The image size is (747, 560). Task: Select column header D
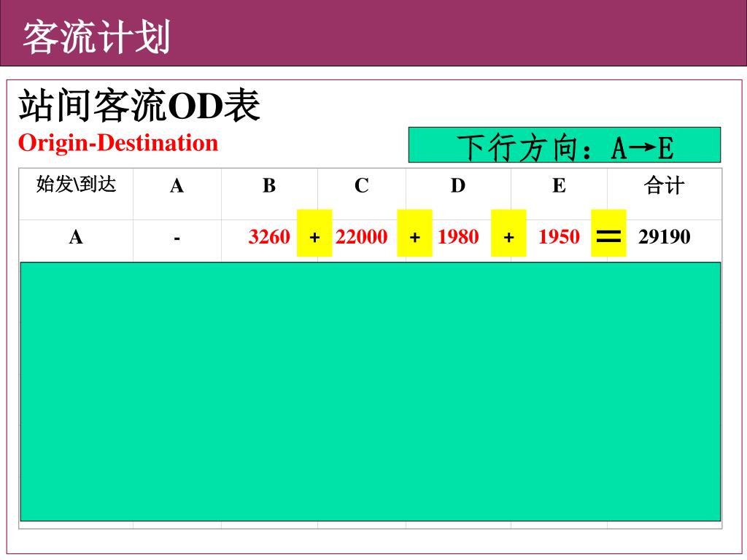(x=458, y=186)
